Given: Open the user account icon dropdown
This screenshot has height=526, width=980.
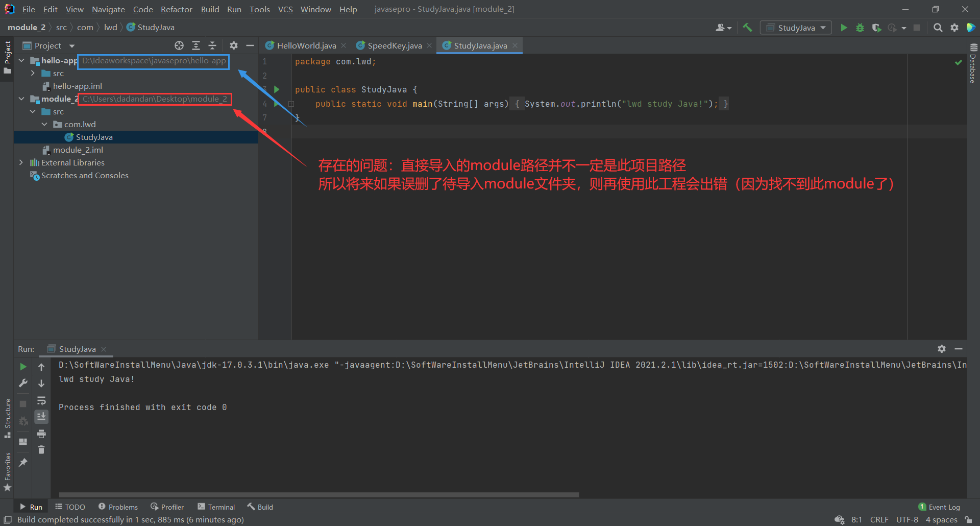Looking at the screenshot, I should pos(723,28).
